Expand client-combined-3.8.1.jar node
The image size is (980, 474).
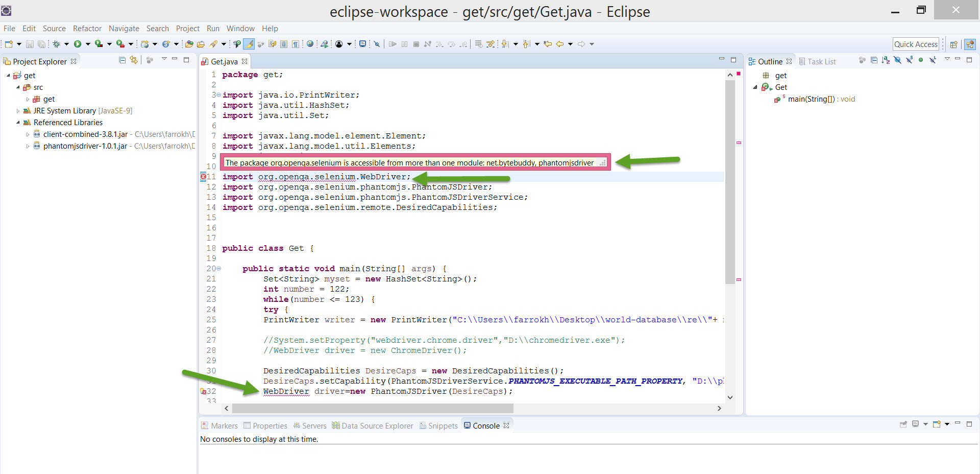[x=28, y=134]
